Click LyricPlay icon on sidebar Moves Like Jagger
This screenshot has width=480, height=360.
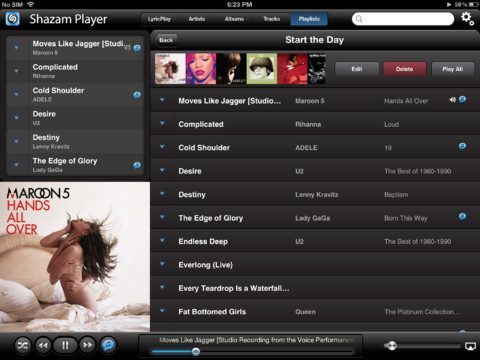(x=137, y=48)
